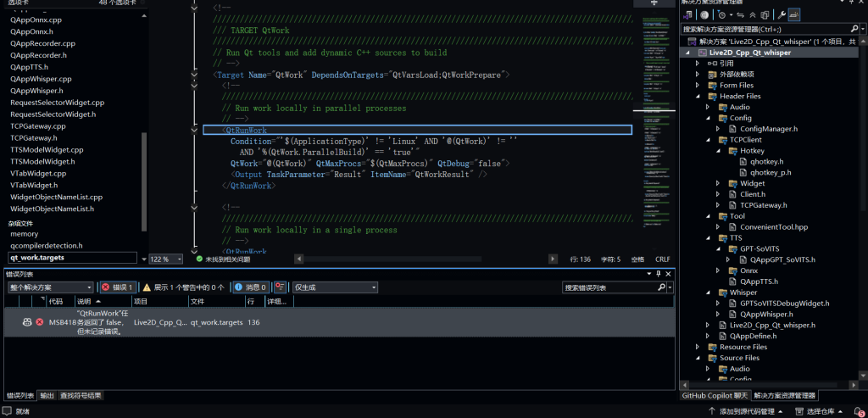The width and height of the screenshot is (868, 418).
Task: Click the pending changes filter clock icon
Action: point(721,14)
